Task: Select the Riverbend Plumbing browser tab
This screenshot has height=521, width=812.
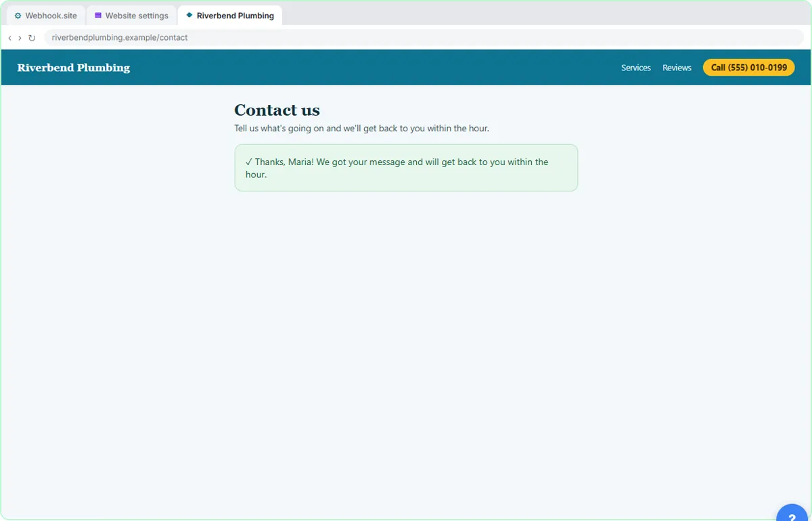Action: click(230, 16)
